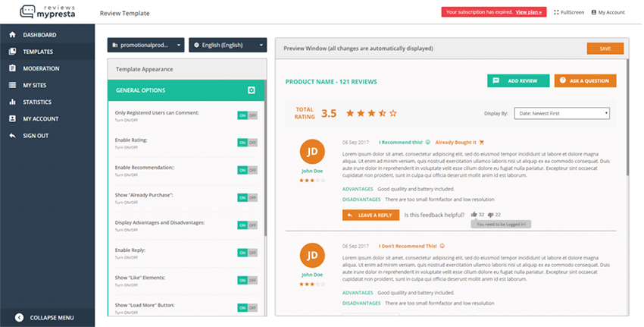The height and width of the screenshot is (327, 644).
Task: Toggle Display Advantages and Disadvantages switch
Action: [247, 225]
